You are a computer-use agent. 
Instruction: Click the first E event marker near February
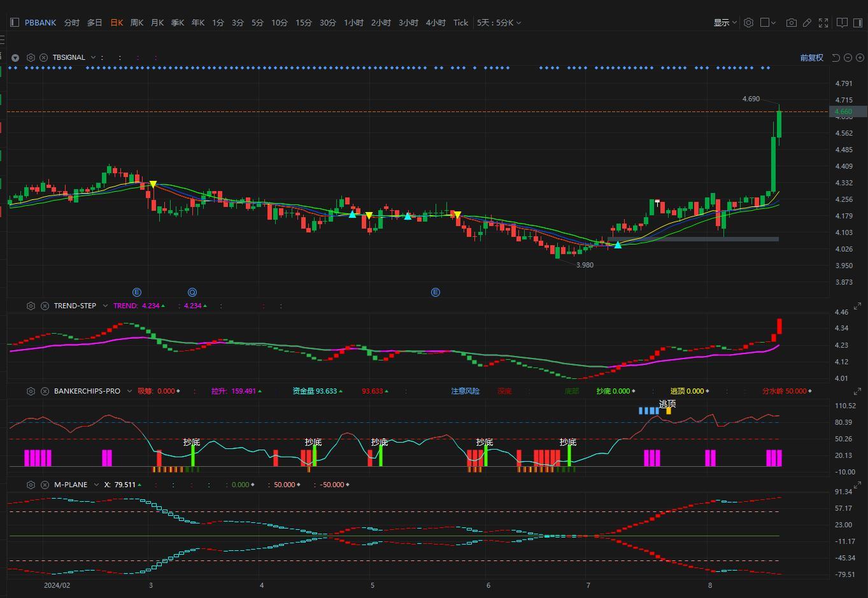(x=137, y=292)
